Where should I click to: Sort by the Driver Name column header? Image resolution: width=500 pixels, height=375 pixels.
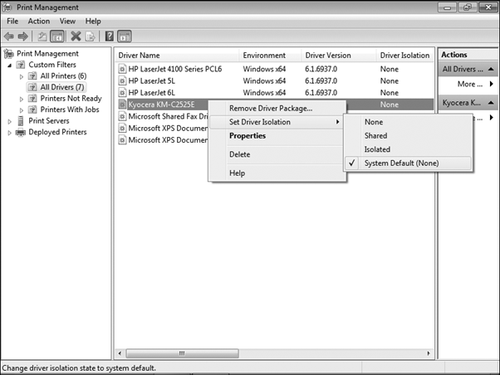point(177,55)
